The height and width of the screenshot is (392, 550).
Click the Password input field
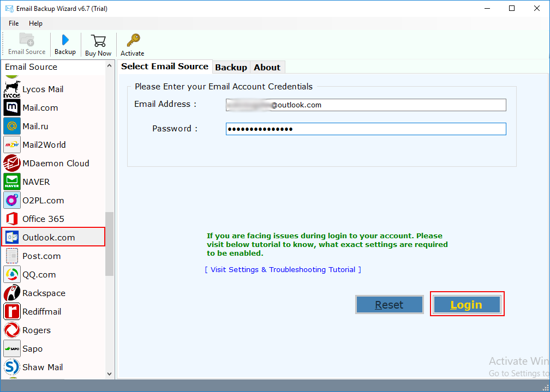tap(366, 129)
